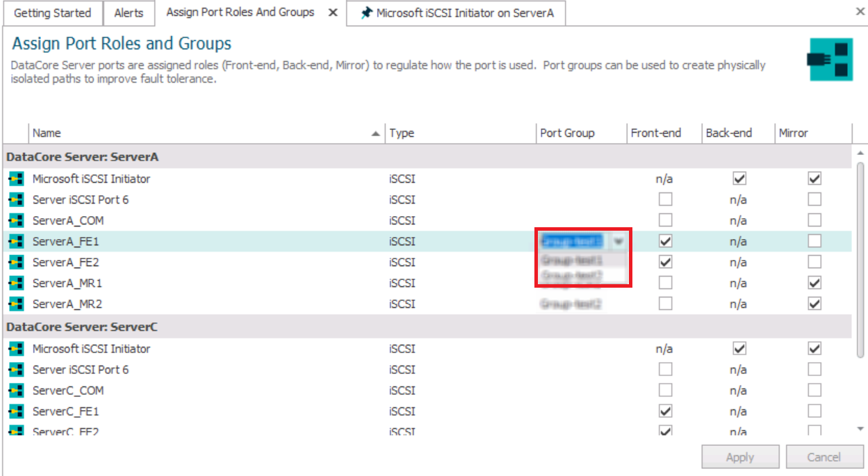Uncheck Front-end for ServerA_FE2
Viewport: 868px width, 476px height.
tap(666, 263)
